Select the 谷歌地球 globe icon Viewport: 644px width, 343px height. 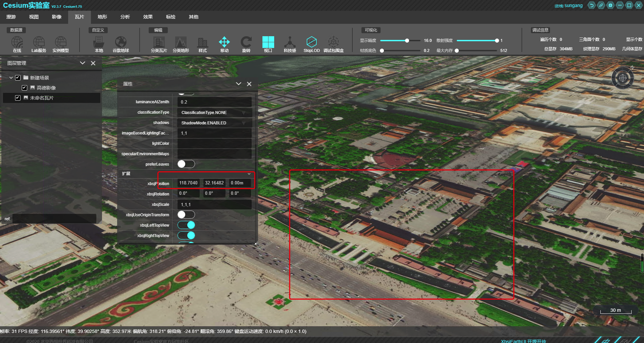(121, 43)
